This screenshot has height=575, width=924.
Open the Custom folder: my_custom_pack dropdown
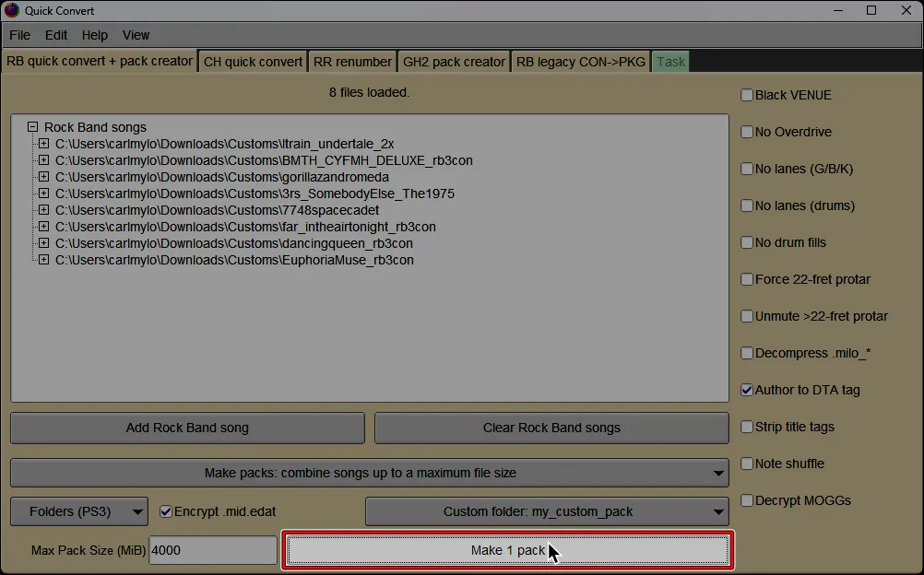coord(547,511)
